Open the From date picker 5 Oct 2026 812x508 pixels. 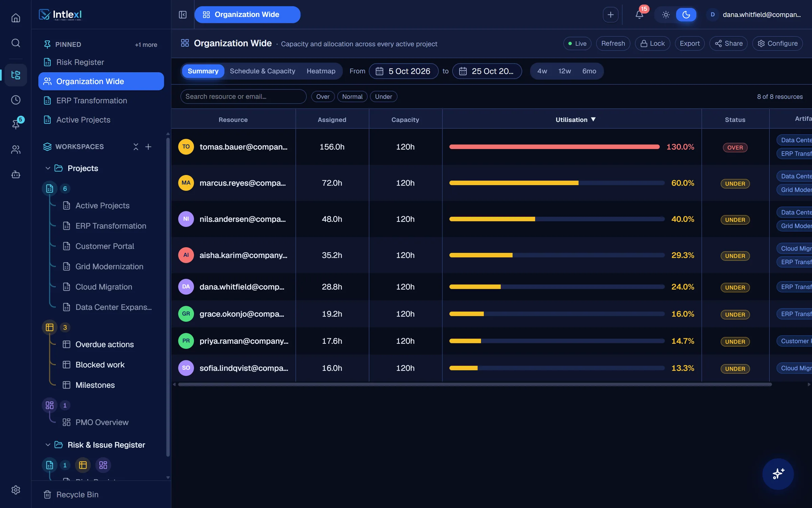pos(403,71)
